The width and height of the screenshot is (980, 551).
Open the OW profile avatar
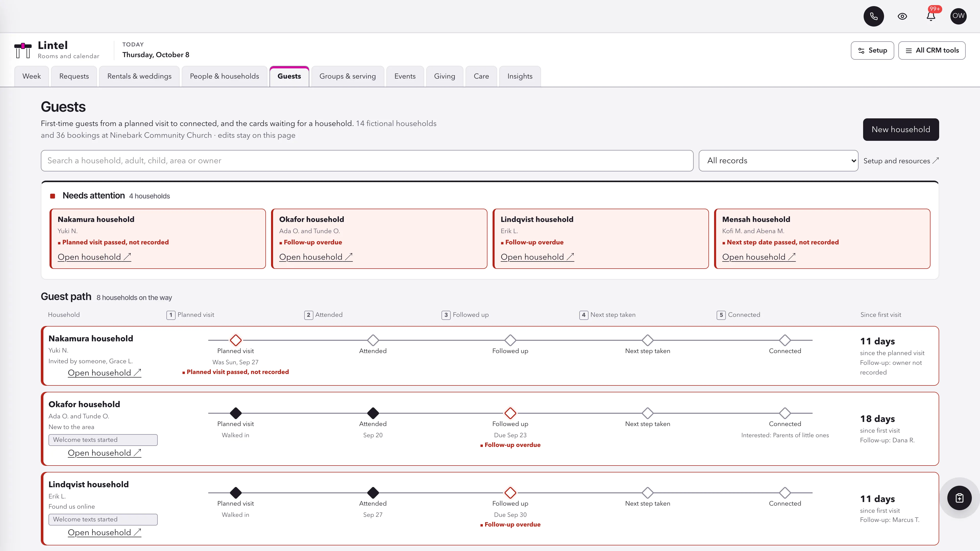[958, 16]
